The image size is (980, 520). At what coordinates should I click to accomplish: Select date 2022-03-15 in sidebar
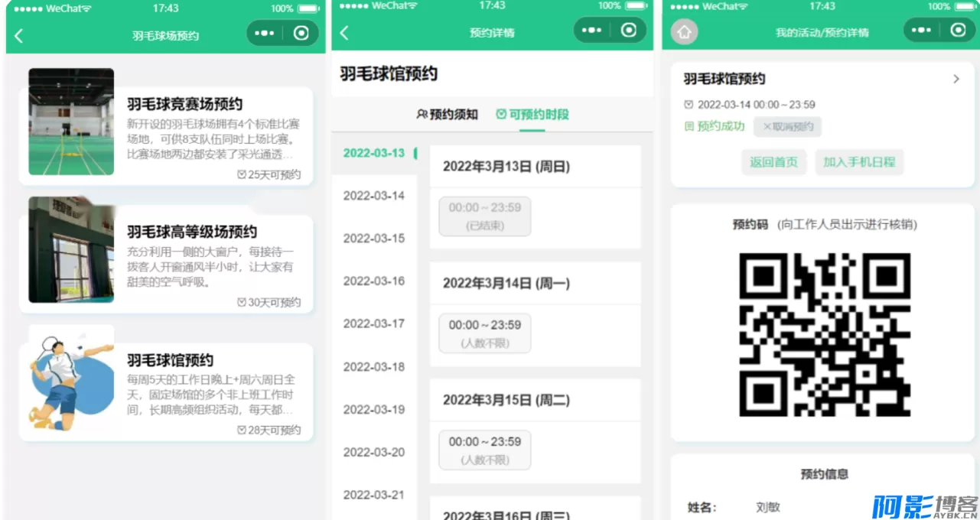click(x=374, y=239)
